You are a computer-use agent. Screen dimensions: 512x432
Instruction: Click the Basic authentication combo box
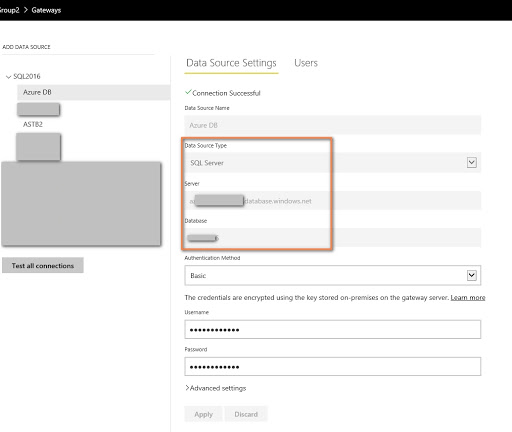pyautogui.click(x=333, y=275)
